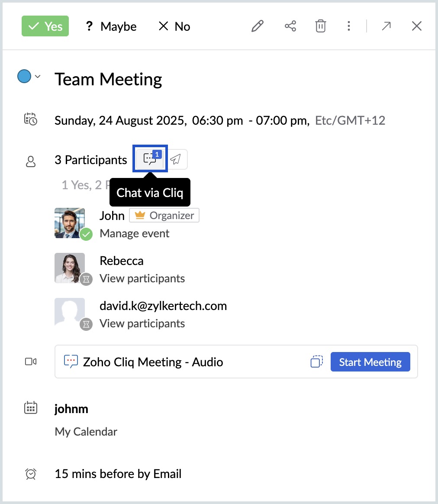Viewport: 438px width, 504px height.
Task: Open Chat via Cliq icon
Action: 150,159
